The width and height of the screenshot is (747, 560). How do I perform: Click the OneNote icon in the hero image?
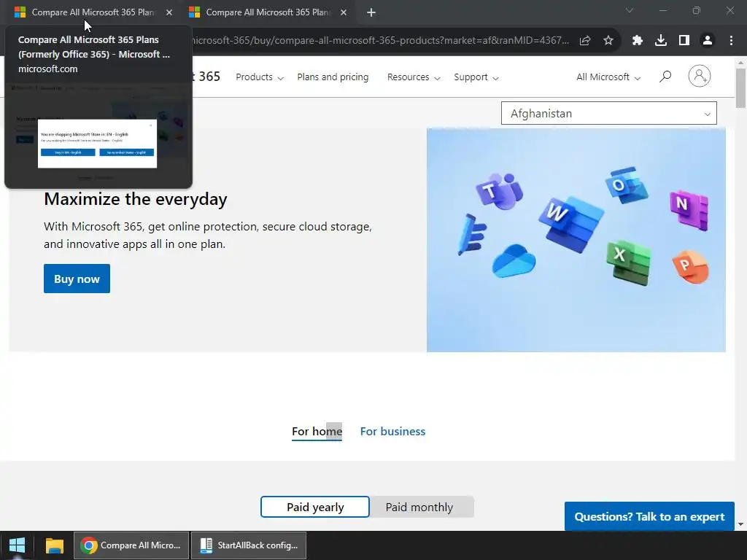tap(689, 209)
